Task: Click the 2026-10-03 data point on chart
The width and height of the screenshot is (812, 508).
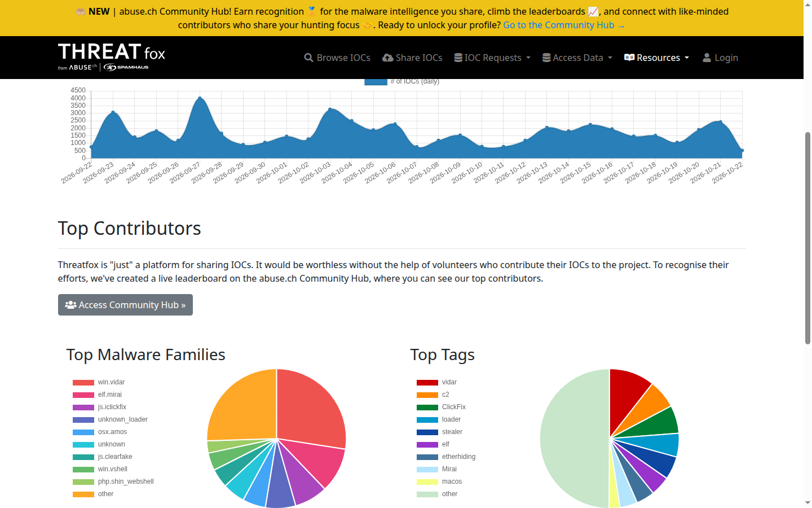Action: click(x=330, y=109)
